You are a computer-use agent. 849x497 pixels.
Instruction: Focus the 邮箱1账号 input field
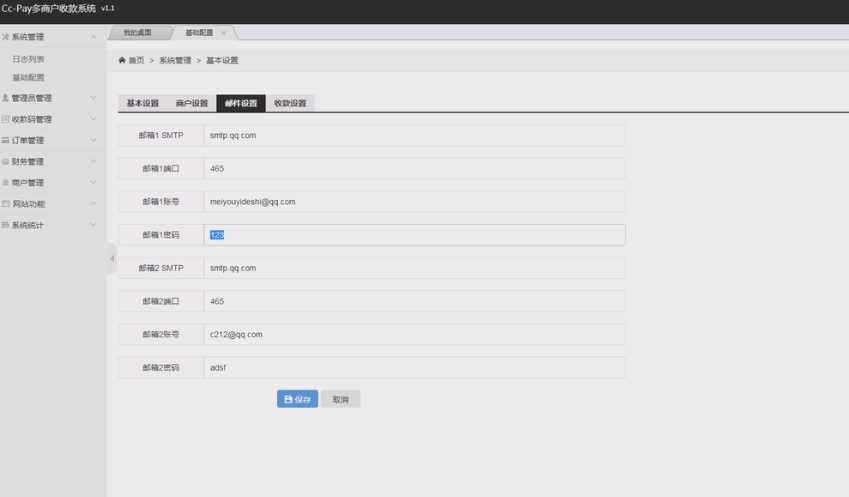[414, 201]
